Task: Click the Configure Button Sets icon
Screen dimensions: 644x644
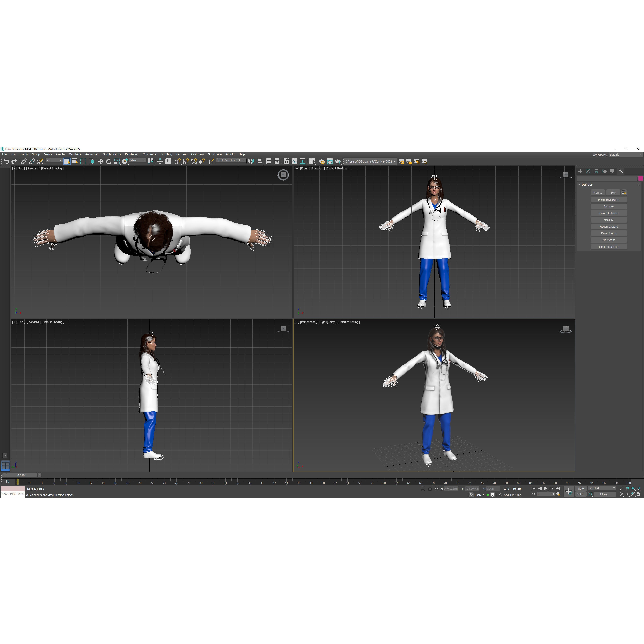Action: pos(624,193)
